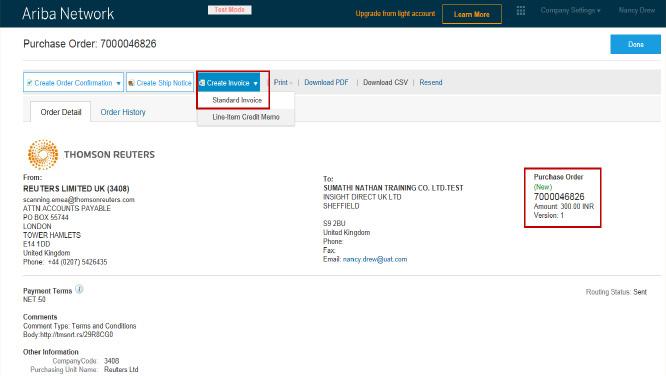Screen dimensions: 666x376
Task: Expand the Create Invoice dropdown arrow
Action: tap(255, 83)
